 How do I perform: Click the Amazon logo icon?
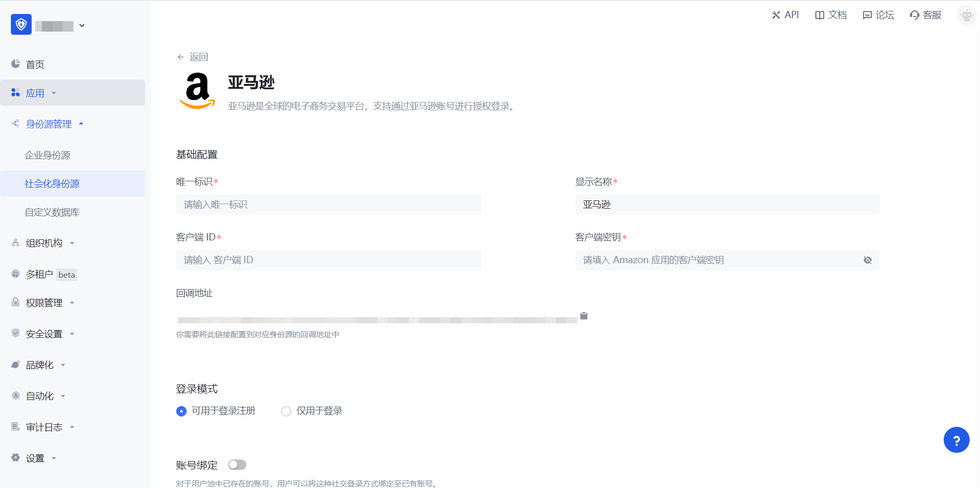coord(197,91)
